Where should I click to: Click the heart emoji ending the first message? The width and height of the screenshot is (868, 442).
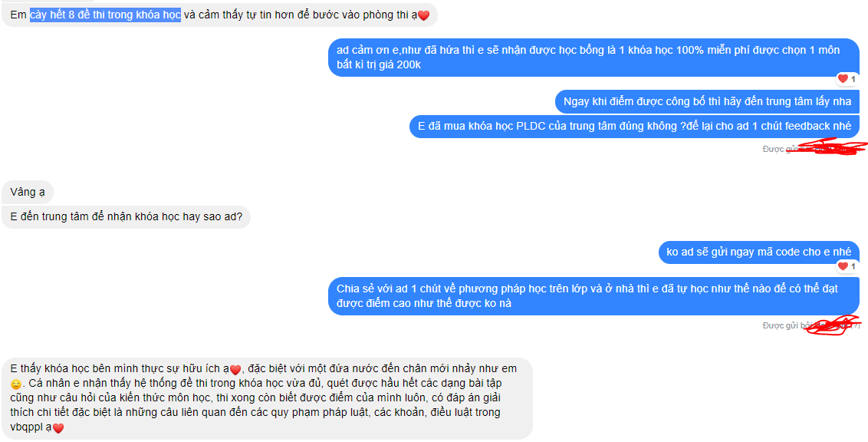click(x=423, y=16)
